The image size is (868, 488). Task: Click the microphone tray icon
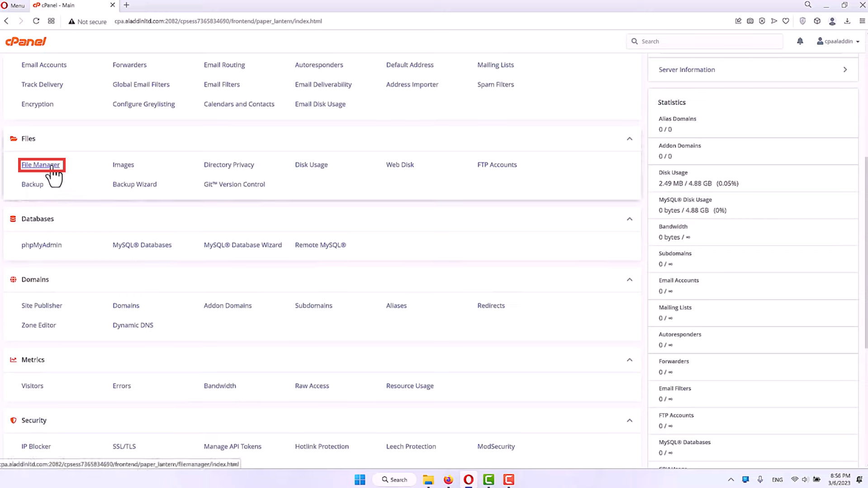point(760,479)
